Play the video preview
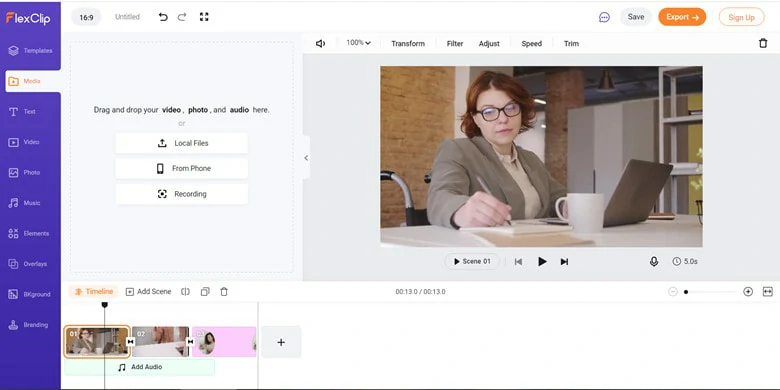This screenshot has width=780, height=390. coord(542,262)
